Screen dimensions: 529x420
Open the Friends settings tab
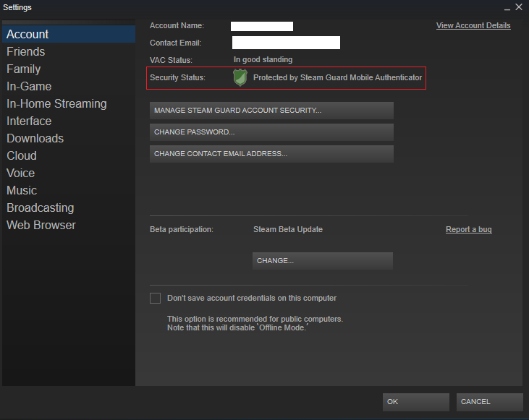(26, 52)
